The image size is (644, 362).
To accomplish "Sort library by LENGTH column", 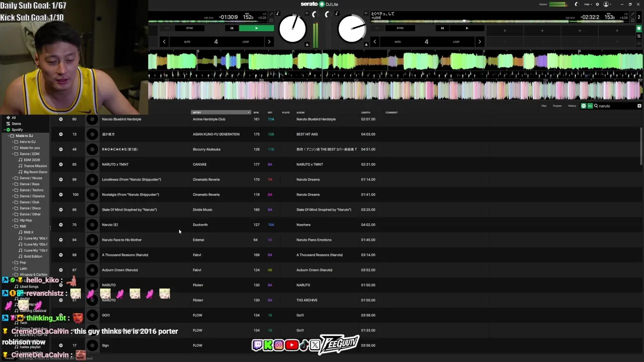I will [x=366, y=113].
